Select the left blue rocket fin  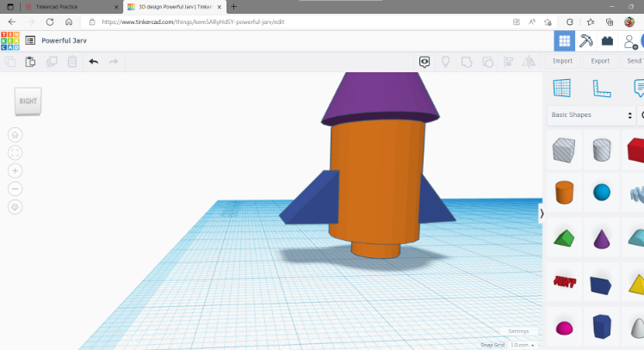tap(310, 198)
